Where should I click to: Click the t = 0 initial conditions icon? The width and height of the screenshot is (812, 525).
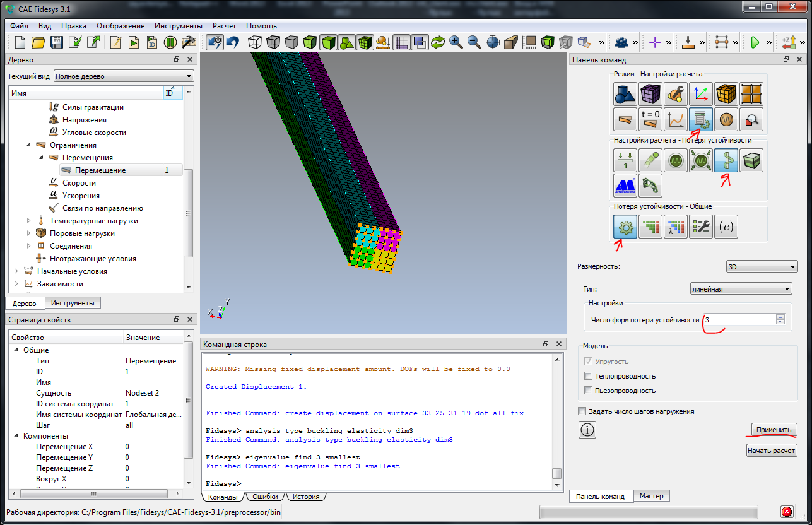650,119
